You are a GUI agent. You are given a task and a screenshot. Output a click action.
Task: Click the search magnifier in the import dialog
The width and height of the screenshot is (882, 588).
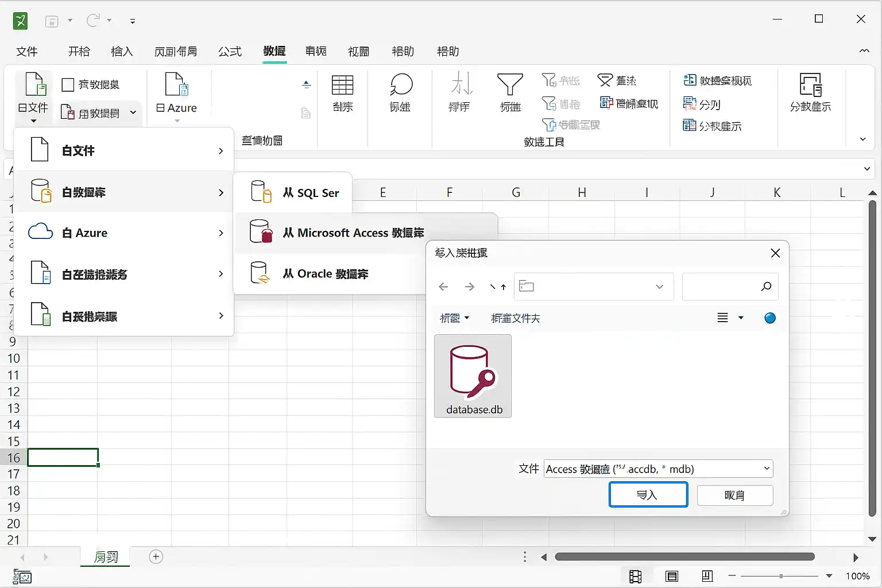766,287
